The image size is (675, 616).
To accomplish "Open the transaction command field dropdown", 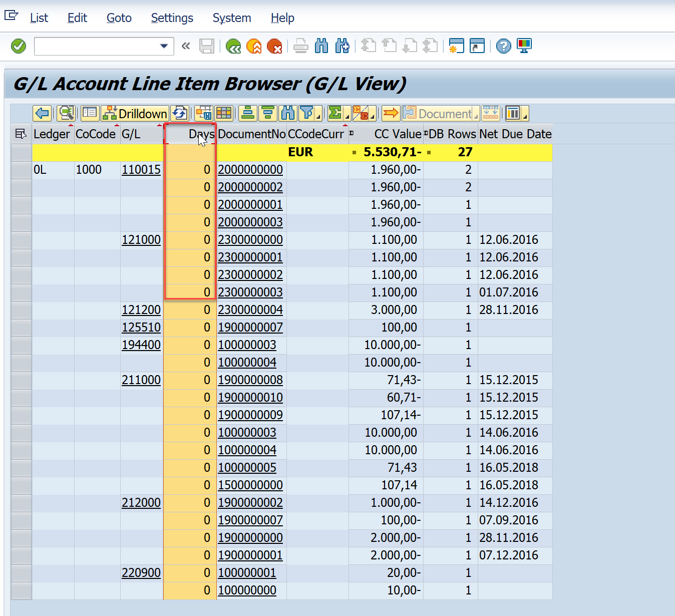I will click(x=164, y=46).
